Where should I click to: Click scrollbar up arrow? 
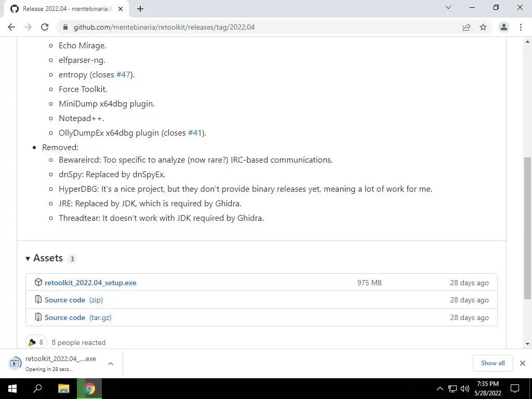pyautogui.click(x=528, y=42)
